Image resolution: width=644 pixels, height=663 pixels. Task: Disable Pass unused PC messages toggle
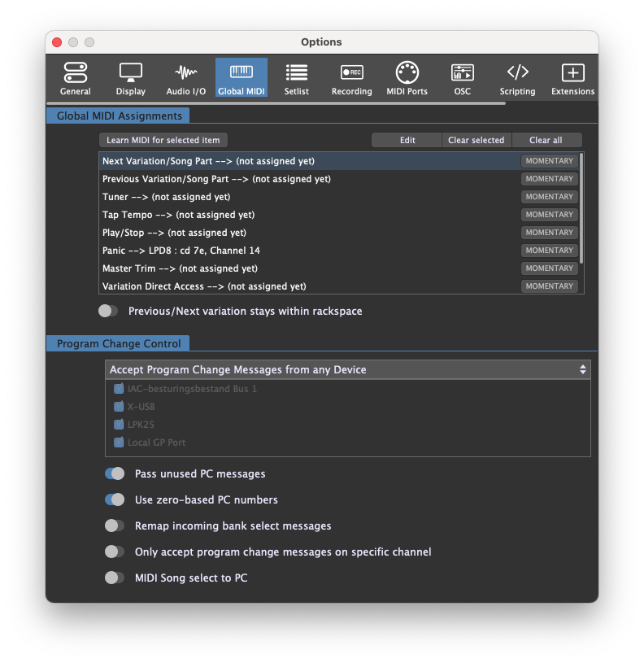point(115,473)
